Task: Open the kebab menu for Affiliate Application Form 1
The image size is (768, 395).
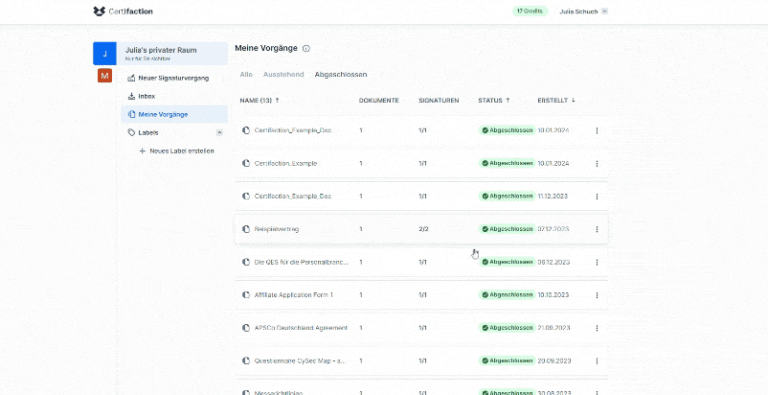Action: pos(597,295)
